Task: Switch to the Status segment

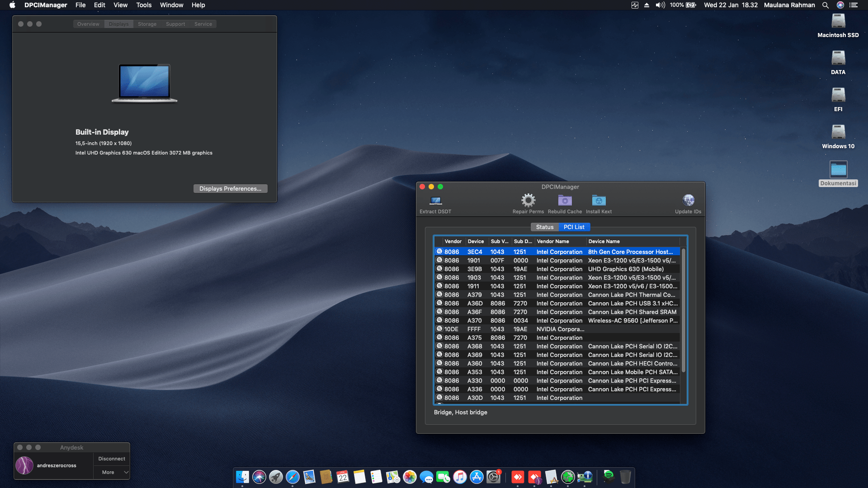Action: (x=544, y=227)
